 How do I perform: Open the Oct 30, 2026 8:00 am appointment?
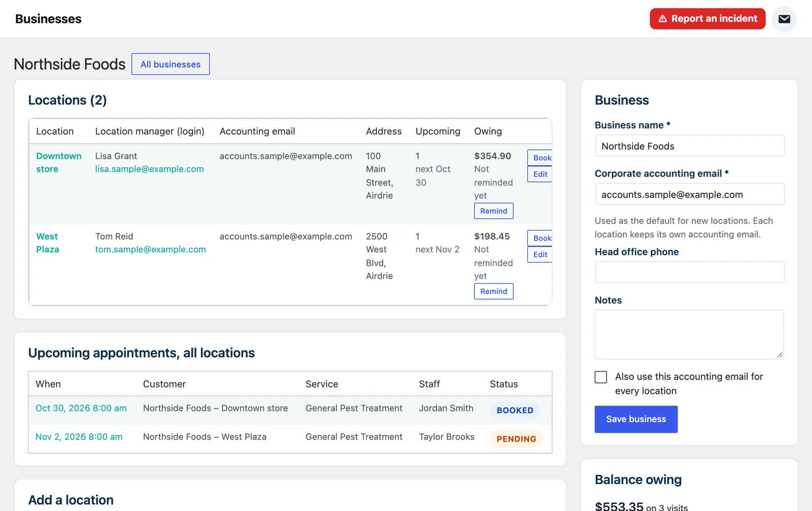point(81,408)
